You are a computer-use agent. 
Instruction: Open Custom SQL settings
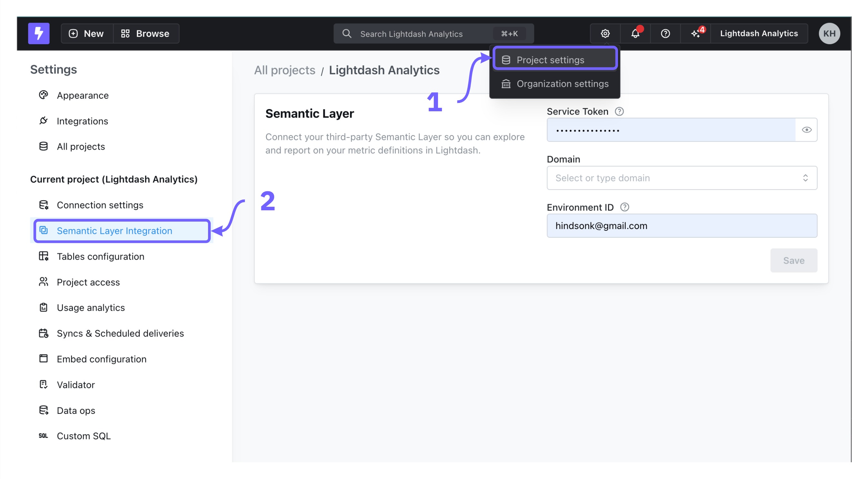[x=121, y=436]
